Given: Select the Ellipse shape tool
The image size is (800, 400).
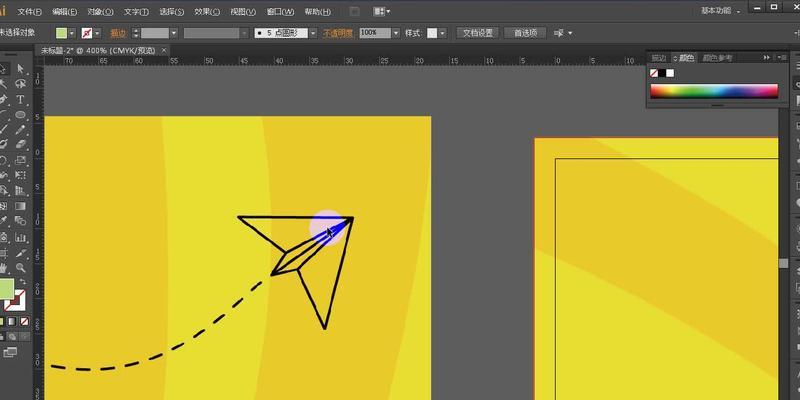Looking at the screenshot, I should pos(20,115).
